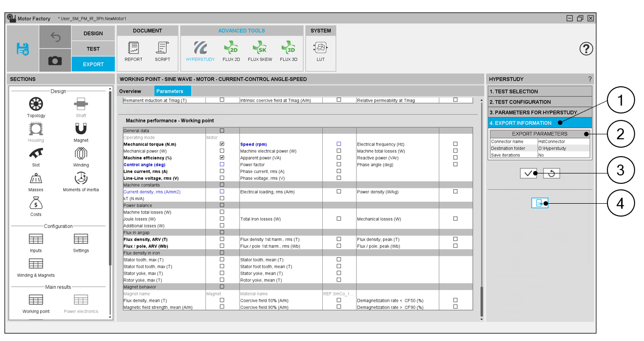Viewport: 644px width, 341px height.
Task: Open the Flux 3D export
Action: point(289,51)
